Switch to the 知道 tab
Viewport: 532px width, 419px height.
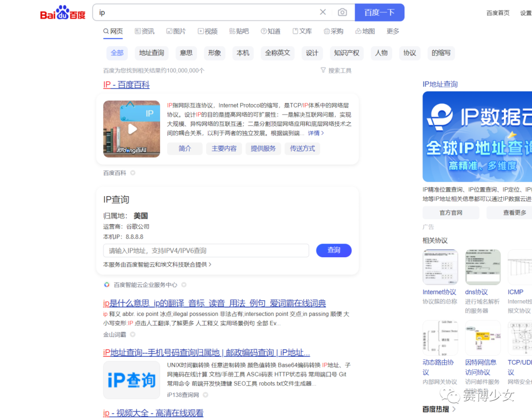point(271,31)
